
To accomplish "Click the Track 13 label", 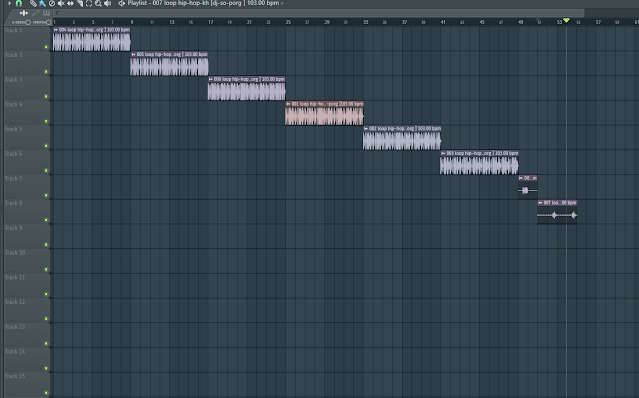I will [15, 327].
